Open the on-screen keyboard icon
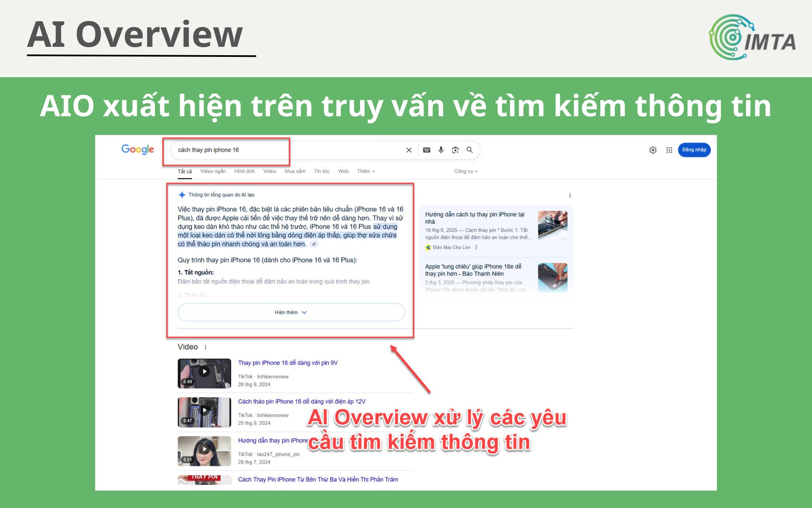This screenshot has width=812, height=508. (x=426, y=150)
